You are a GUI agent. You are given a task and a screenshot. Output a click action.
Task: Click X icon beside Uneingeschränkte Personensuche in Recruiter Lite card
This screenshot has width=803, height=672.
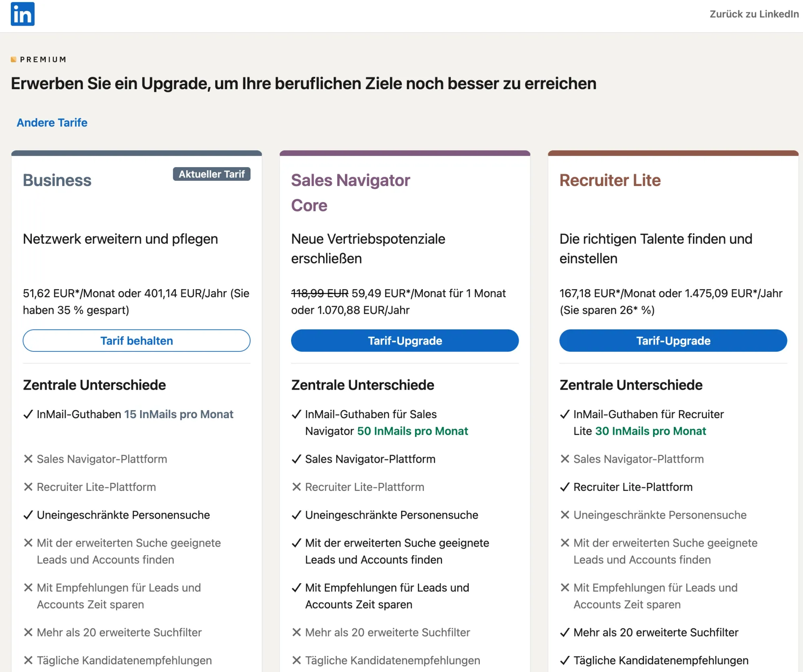pos(565,515)
